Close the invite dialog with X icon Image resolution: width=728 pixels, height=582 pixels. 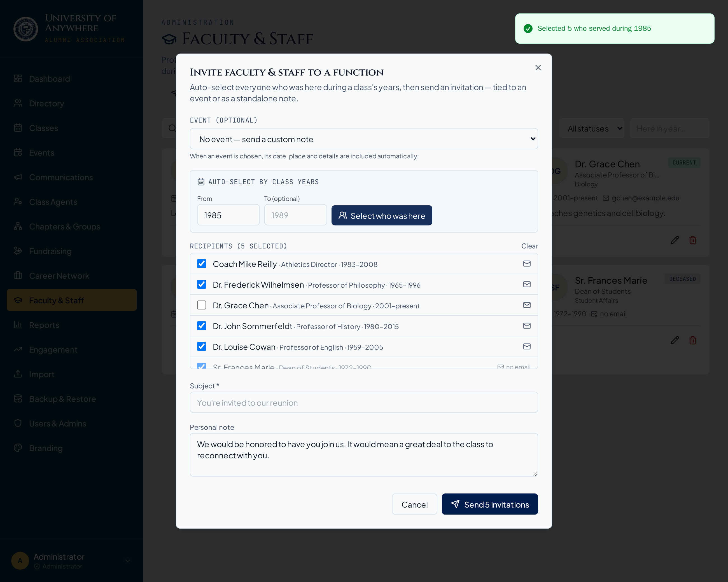(538, 67)
